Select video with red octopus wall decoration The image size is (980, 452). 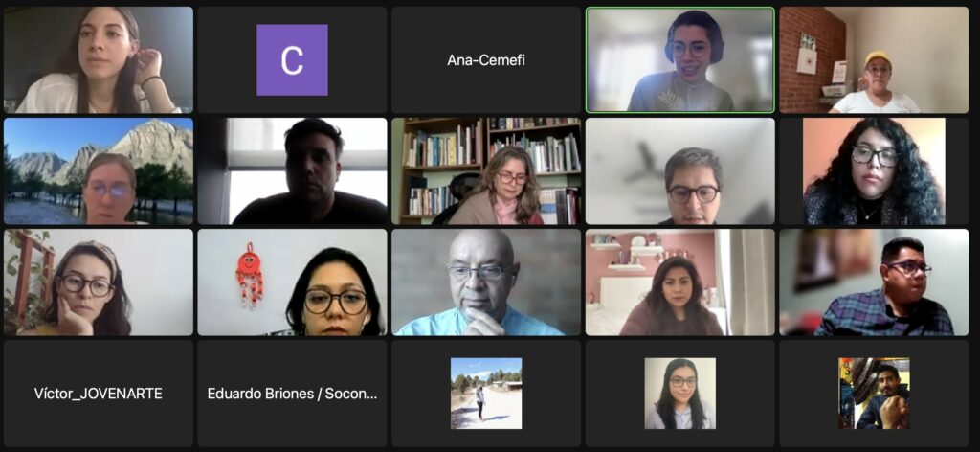pos(292,282)
